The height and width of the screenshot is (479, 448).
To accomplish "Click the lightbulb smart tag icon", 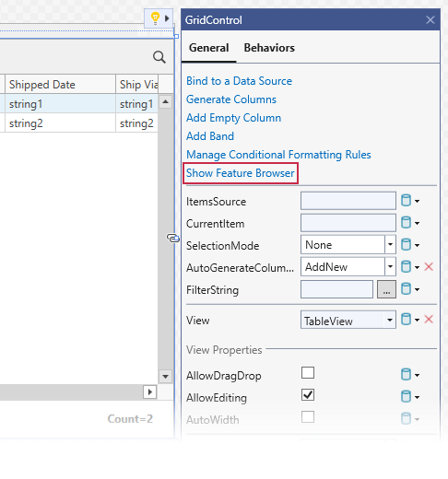I will (155, 18).
